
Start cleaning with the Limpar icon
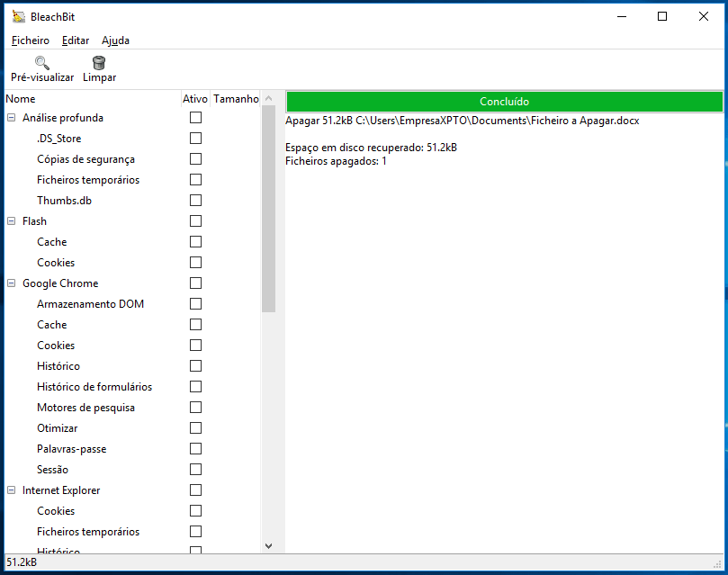coord(99,63)
